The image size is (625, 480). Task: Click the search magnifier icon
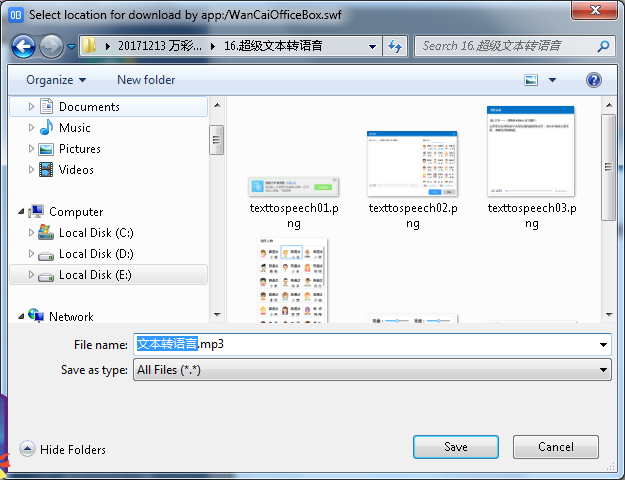point(604,46)
